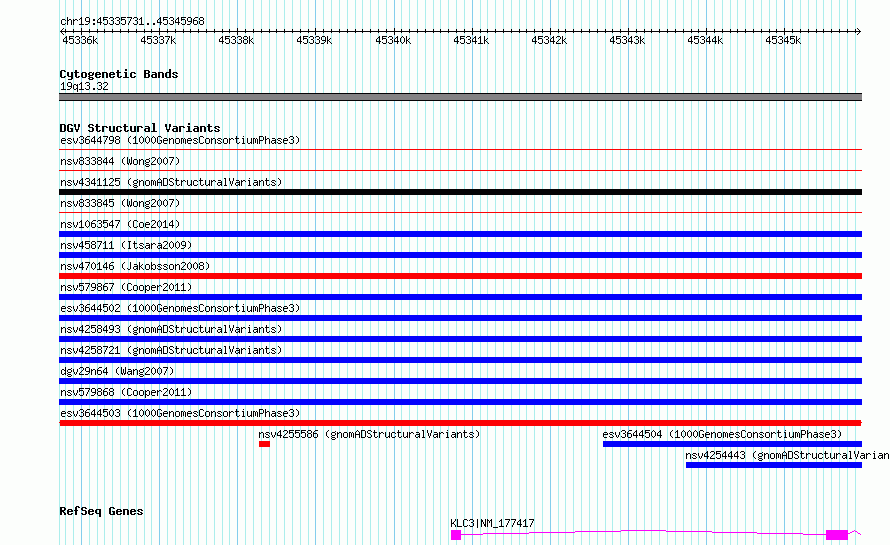Open variant nsv4258493 (gnomADStructuralVariants) label
The width and height of the screenshot is (890, 545).
[x=171, y=329]
